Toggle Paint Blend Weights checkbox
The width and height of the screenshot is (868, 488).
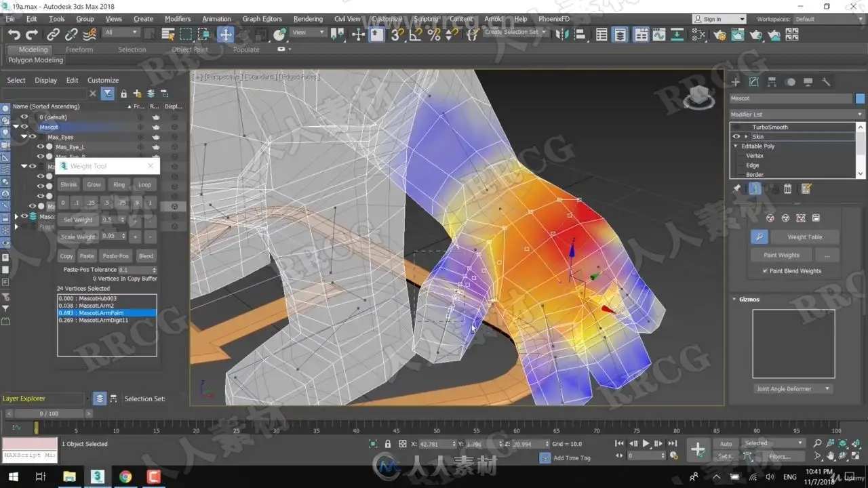pyautogui.click(x=766, y=271)
